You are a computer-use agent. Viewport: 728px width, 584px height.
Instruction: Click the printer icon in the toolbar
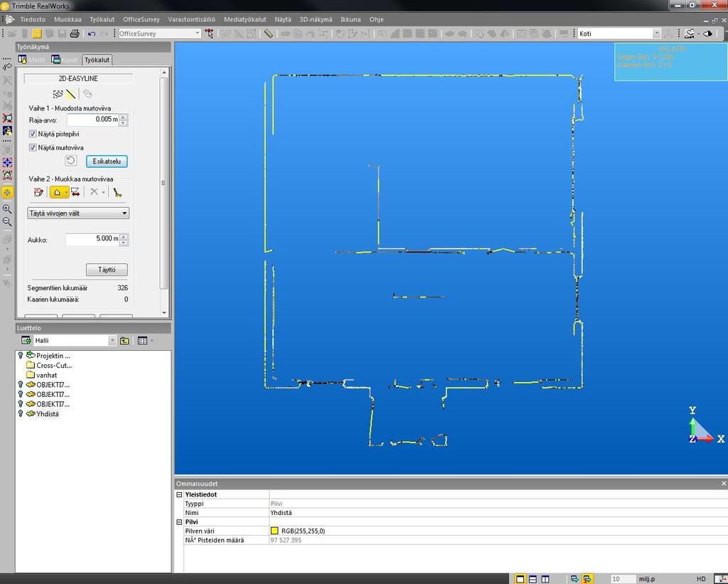tap(74, 33)
